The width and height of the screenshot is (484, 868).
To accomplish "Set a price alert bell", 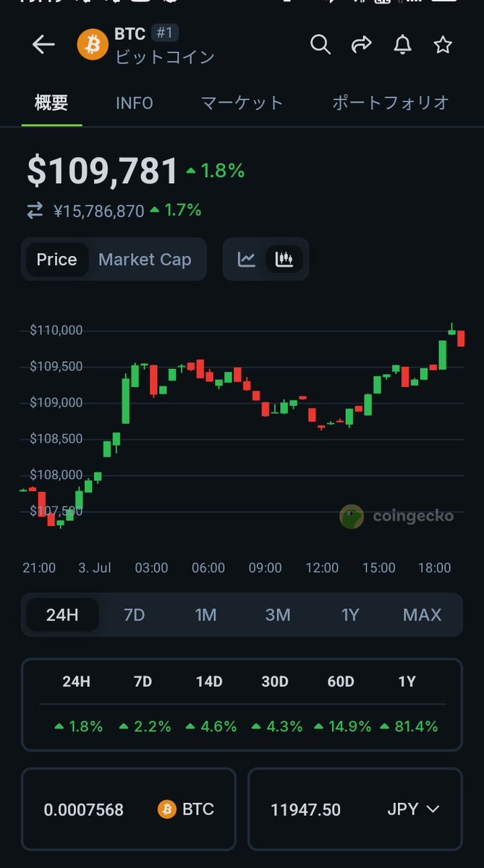I will [402, 45].
